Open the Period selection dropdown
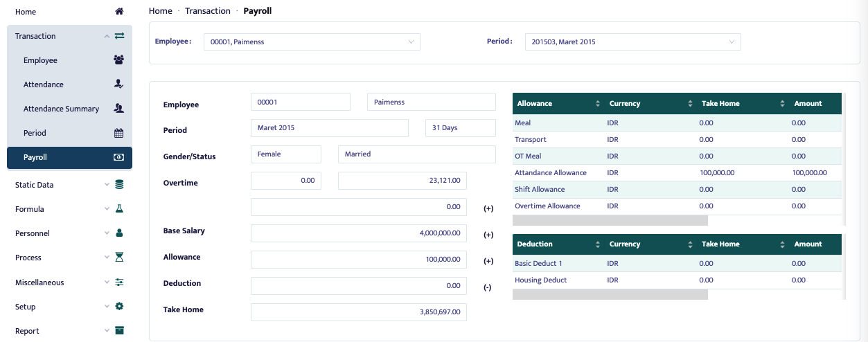This screenshot has height=342, width=868. point(632,42)
